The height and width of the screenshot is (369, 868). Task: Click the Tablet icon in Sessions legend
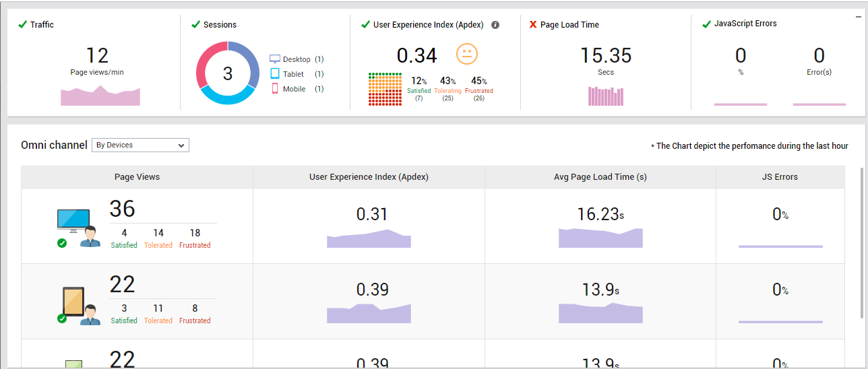[x=274, y=74]
